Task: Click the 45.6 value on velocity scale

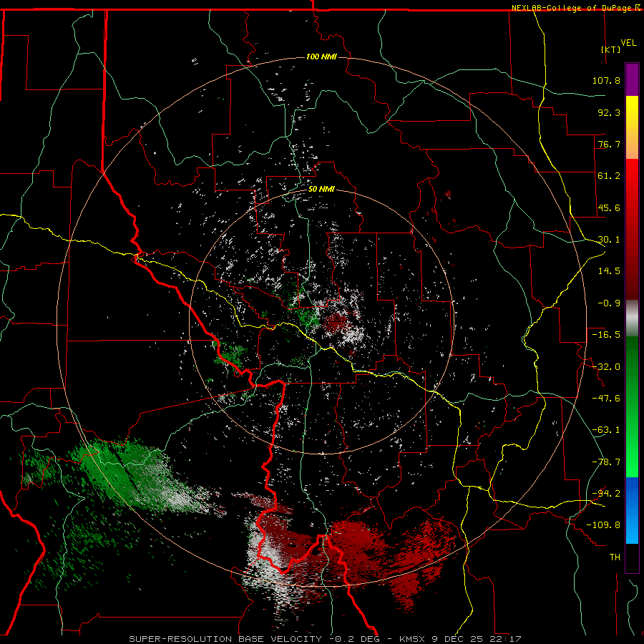Action: 609,208
